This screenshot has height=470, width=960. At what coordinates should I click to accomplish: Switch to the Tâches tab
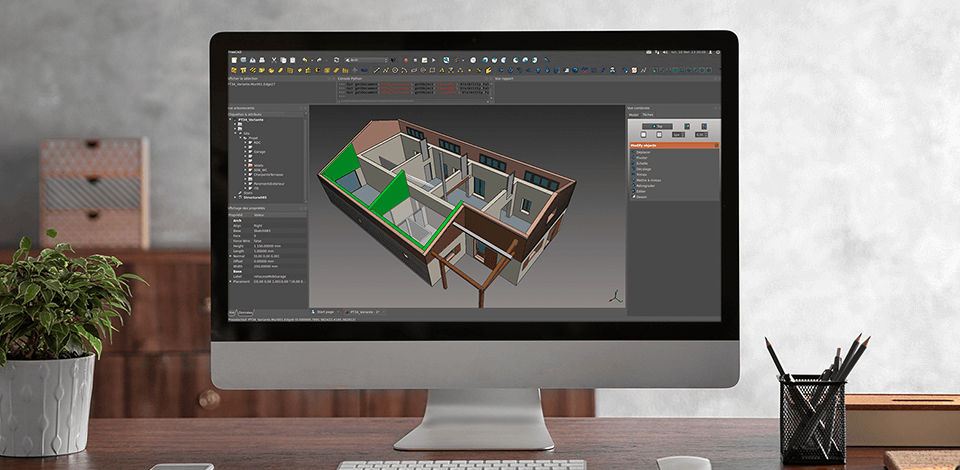point(647,115)
